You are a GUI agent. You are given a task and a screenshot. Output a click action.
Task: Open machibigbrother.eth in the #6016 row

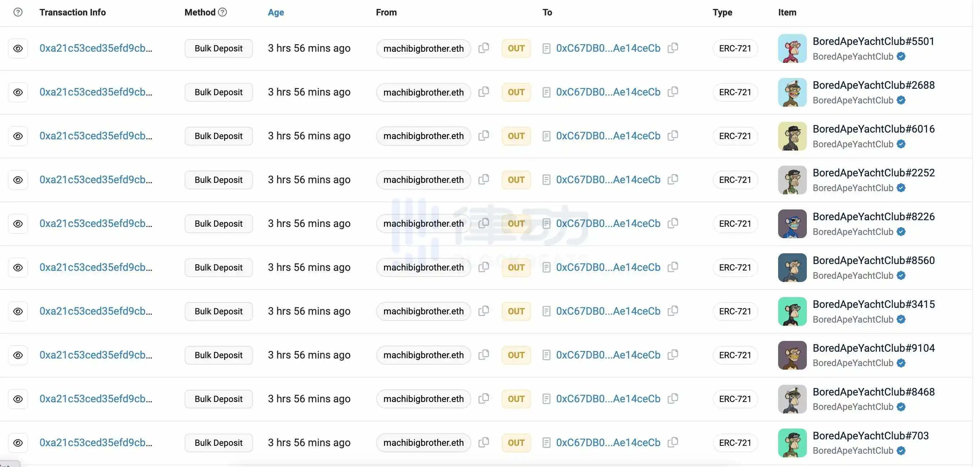[424, 136]
